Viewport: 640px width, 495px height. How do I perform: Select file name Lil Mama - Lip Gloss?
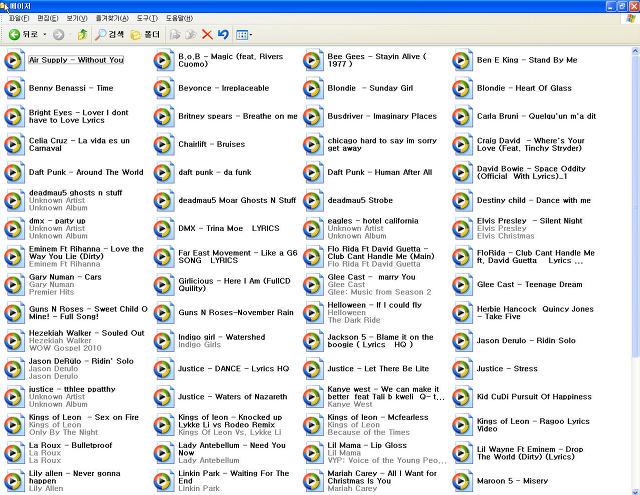pos(367,445)
